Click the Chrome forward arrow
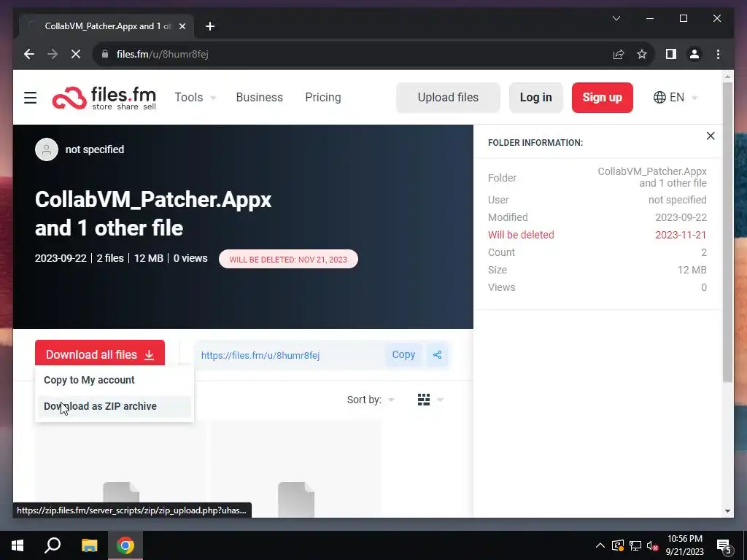 [x=53, y=54]
